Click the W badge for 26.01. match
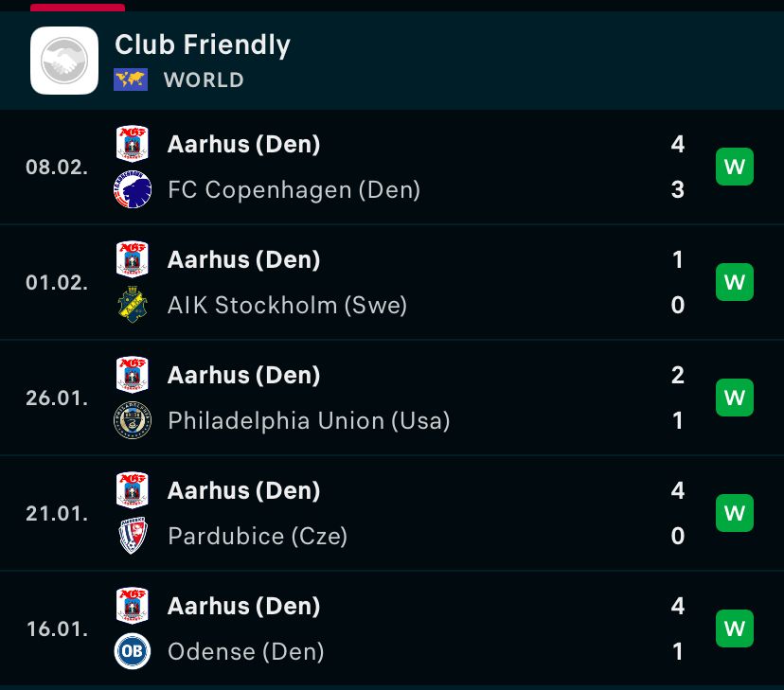Screen dimensions: 784x690 pos(735,398)
